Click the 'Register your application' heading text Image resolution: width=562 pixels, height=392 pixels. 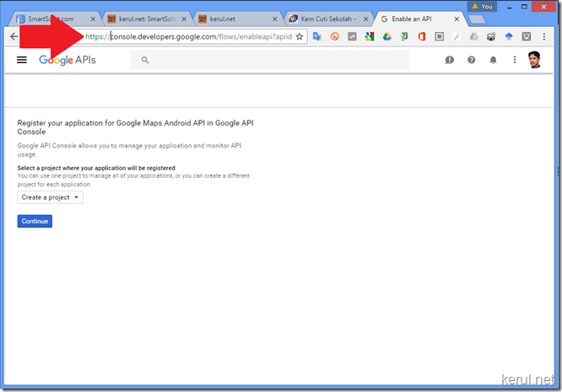(x=135, y=127)
